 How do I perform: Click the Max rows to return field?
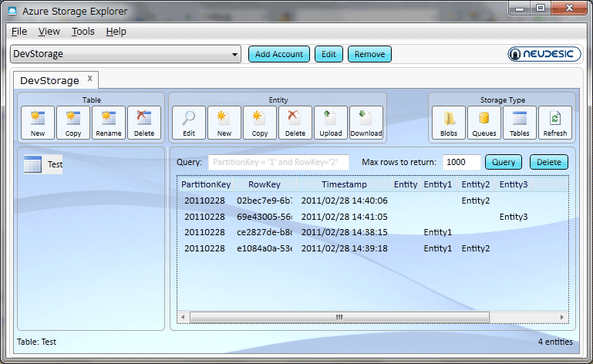(x=461, y=162)
